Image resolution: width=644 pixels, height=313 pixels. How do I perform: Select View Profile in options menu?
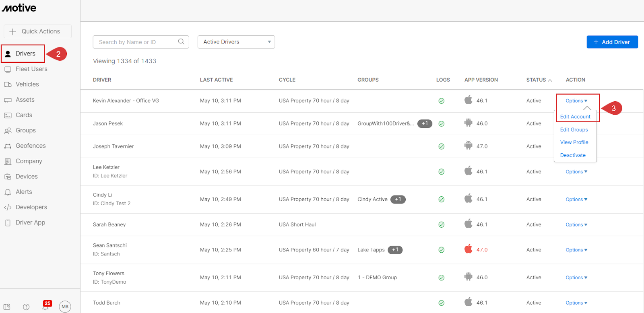(x=574, y=142)
